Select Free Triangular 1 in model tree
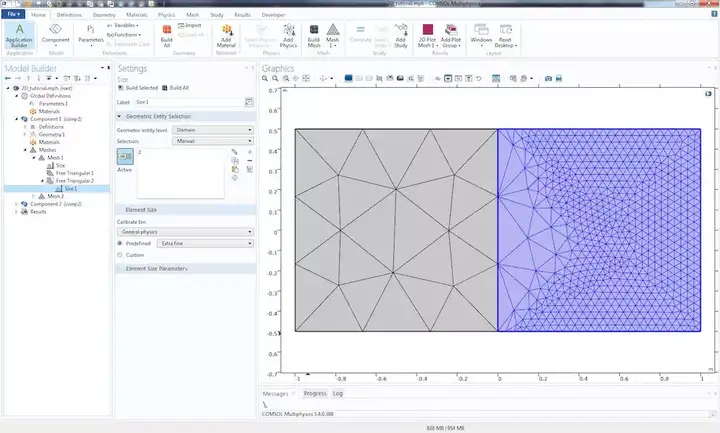The width and height of the screenshot is (720, 433). tap(74, 173)
